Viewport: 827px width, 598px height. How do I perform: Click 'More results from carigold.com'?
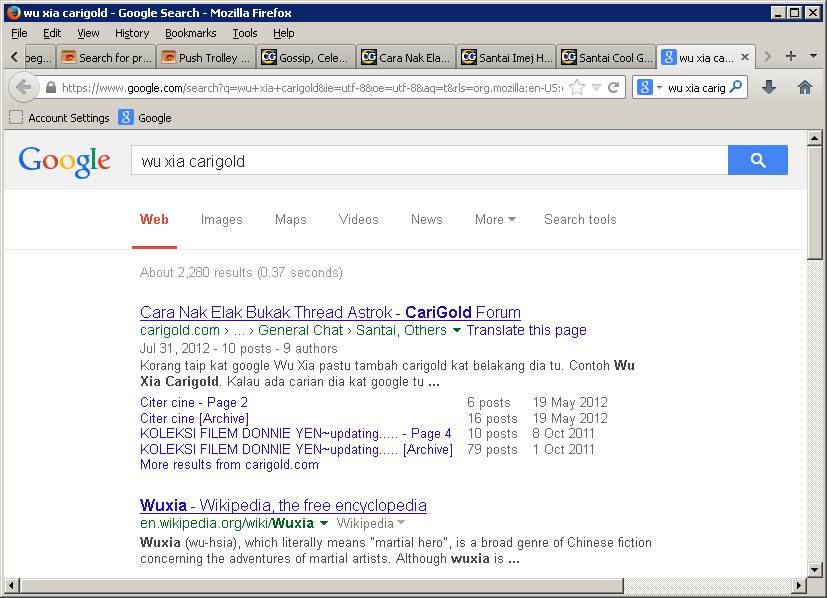[229, 465]
